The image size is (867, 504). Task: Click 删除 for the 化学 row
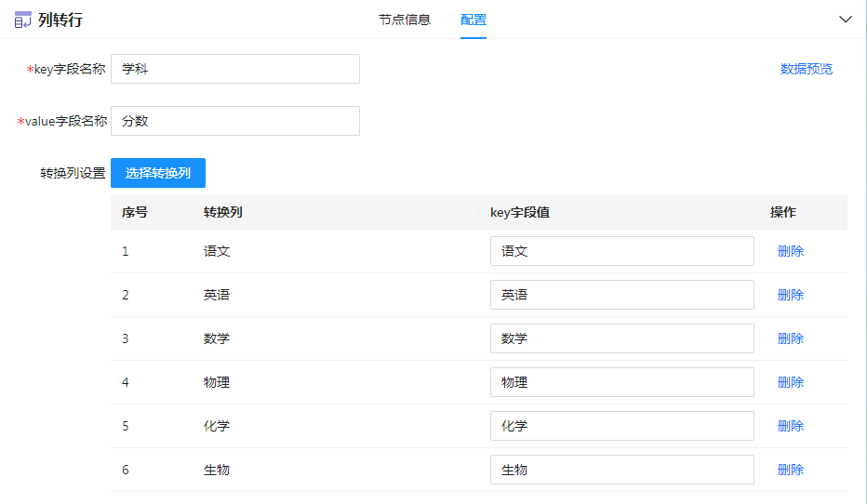(x=790, y=426)
